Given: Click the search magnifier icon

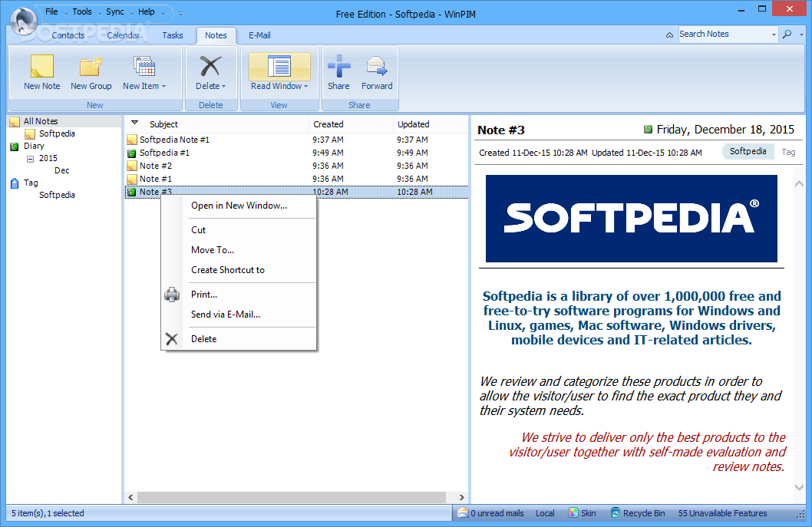Looking at the screenshot, I should [787, 35].
